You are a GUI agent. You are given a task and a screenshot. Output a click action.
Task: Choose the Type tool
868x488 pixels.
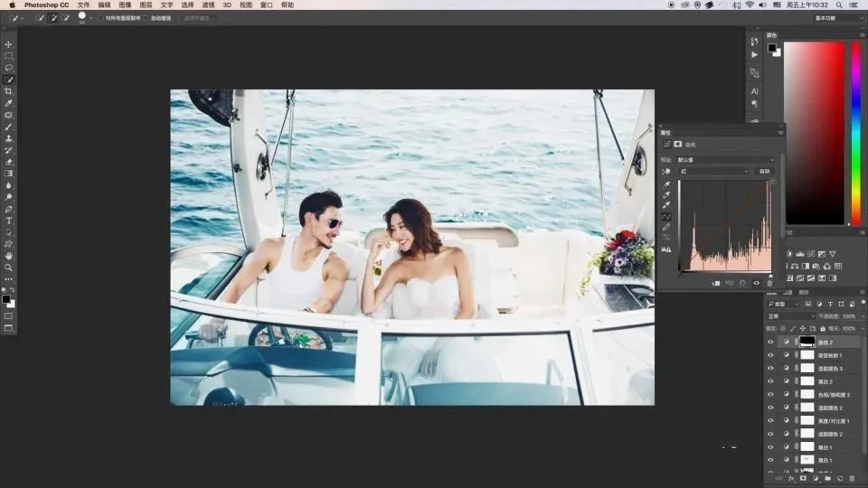[x=9, y=221]
